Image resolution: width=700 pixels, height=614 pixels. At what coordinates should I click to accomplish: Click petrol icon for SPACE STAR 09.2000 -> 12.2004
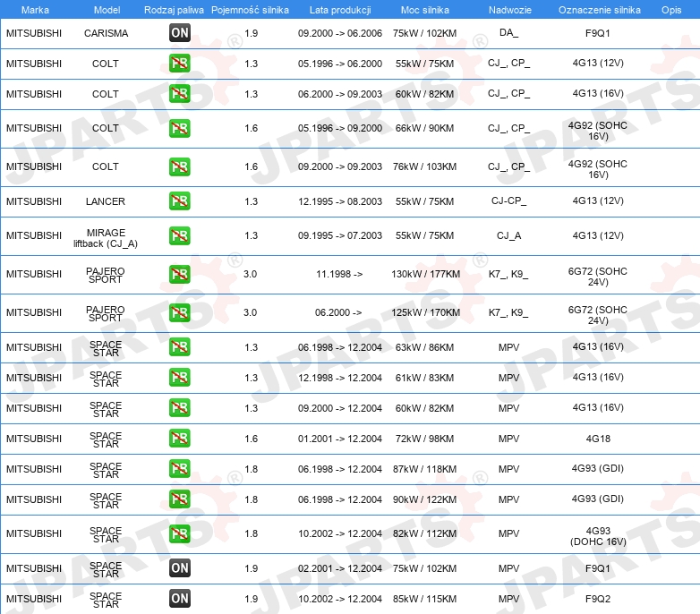[180, 408]
